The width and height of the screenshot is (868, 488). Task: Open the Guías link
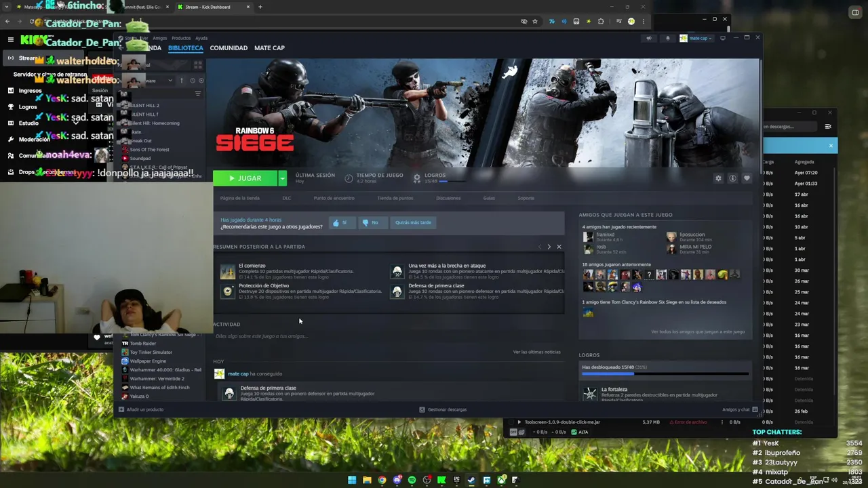[x=489, y=198]
